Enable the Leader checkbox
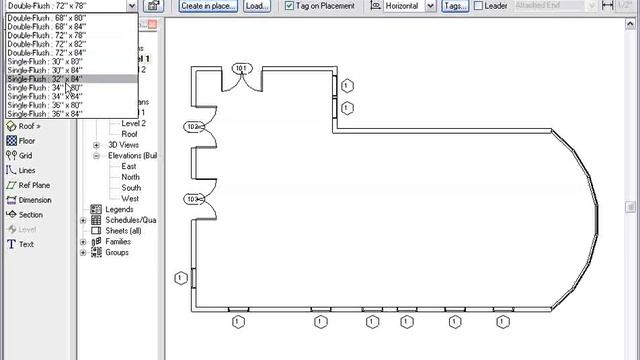The width and height of the screenshot is (640, 360). click(x=478, y=6)
